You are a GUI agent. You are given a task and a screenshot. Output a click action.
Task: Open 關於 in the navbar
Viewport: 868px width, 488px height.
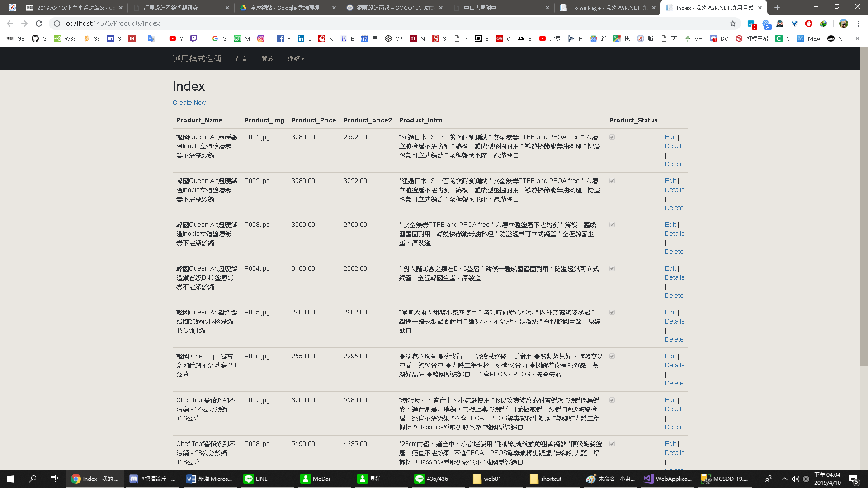(268, 59)
